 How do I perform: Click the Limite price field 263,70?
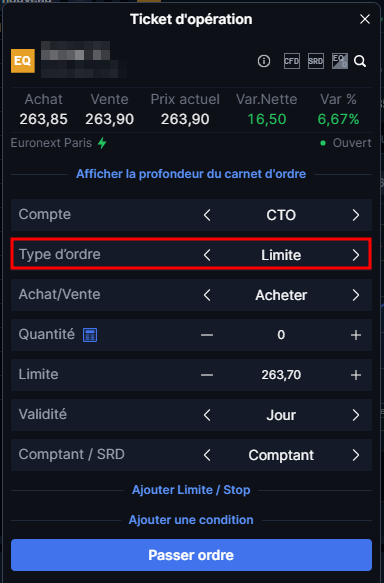pos(281,375)
